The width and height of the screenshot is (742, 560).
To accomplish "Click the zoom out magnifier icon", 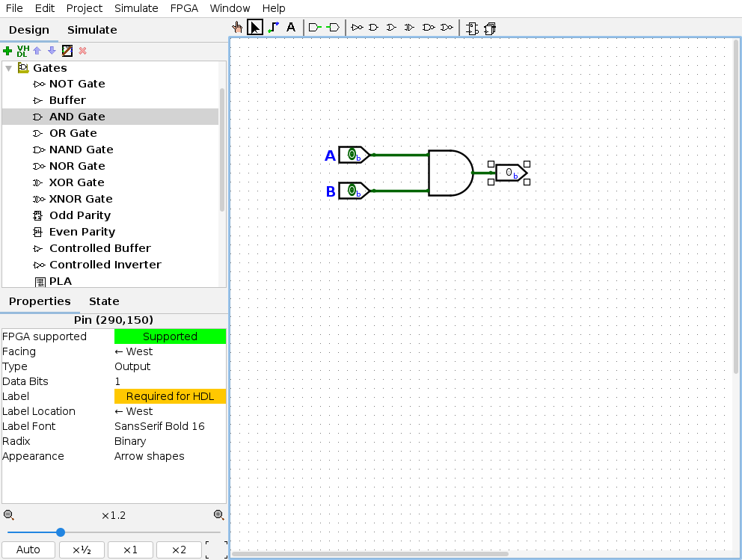I will (x=8, y=515).
